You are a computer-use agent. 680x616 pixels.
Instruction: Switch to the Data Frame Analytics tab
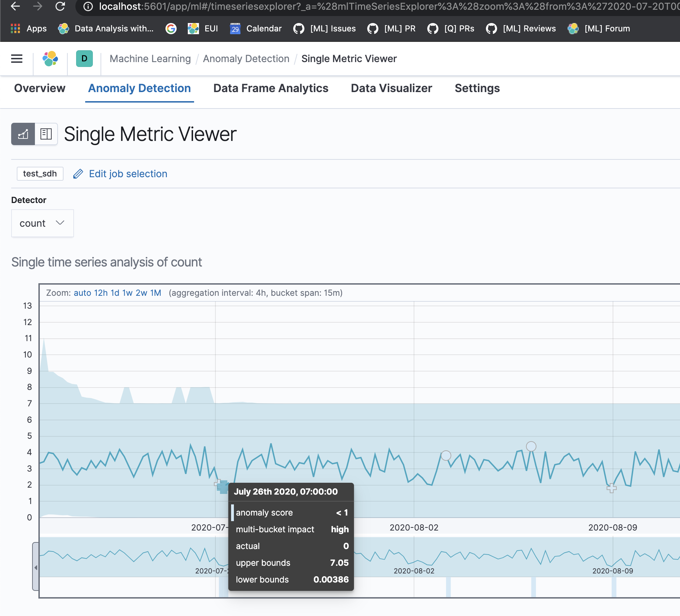pyautogui.click(x=271, y=88)
